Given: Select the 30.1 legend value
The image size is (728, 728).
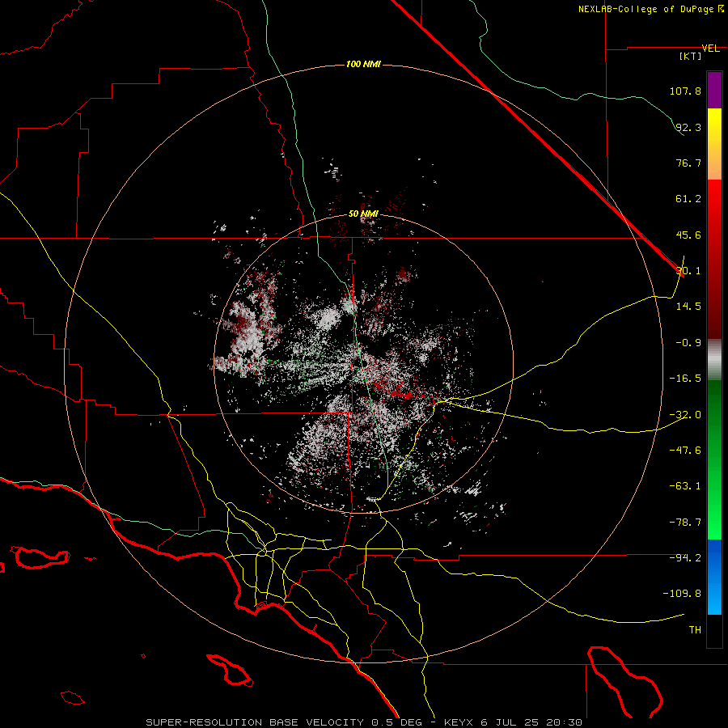Looking at the screenshot, I should (x=688, y=271).
